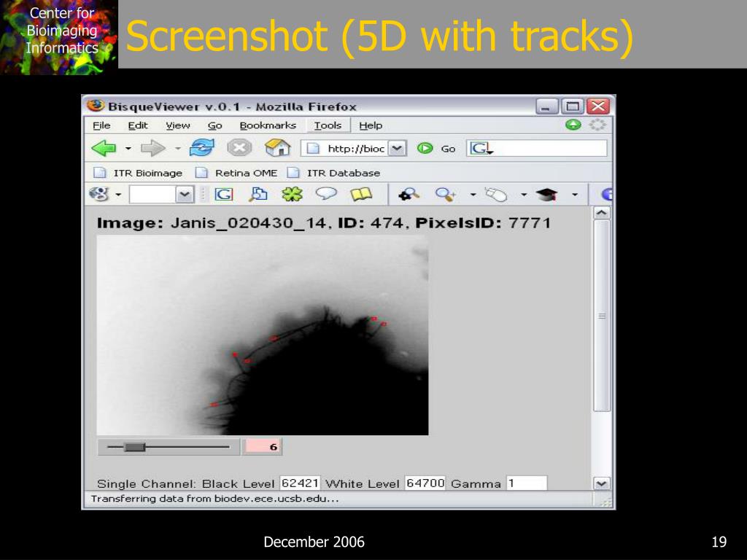
Task: Click the grayscale microscopy image
Action: 263,335
